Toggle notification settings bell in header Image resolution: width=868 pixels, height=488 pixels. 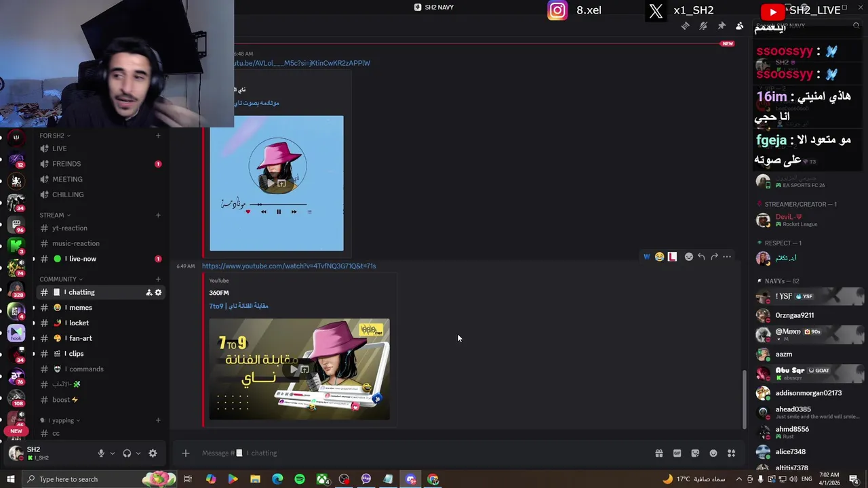(703, 26)
